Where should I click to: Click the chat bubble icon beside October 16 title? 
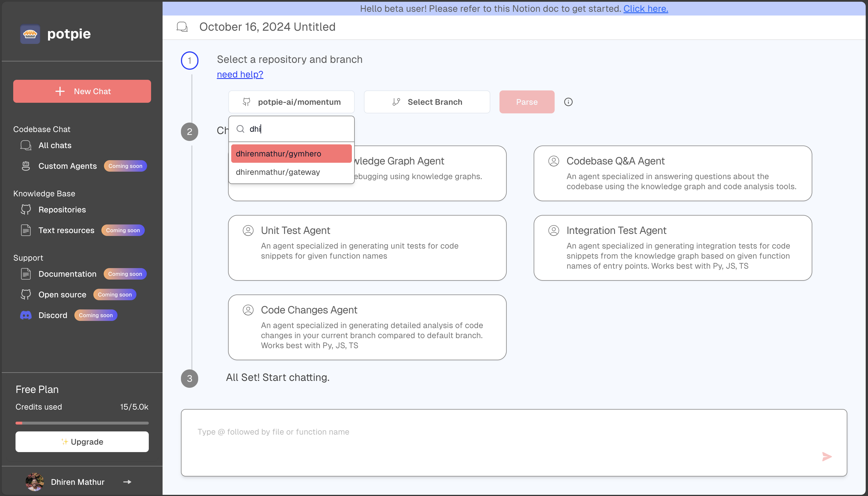[x=182, y=27]
